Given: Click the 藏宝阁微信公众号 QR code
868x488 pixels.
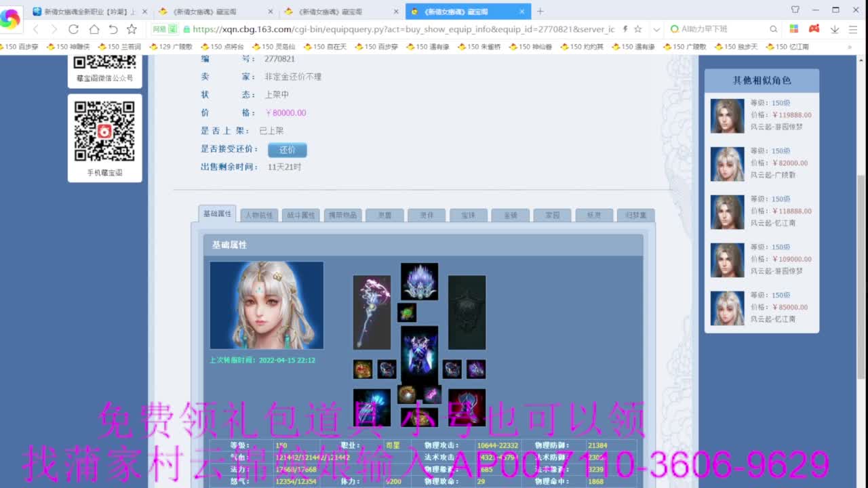Looking at the screenshot, I should pyautogui.click(x=104, y=62).
